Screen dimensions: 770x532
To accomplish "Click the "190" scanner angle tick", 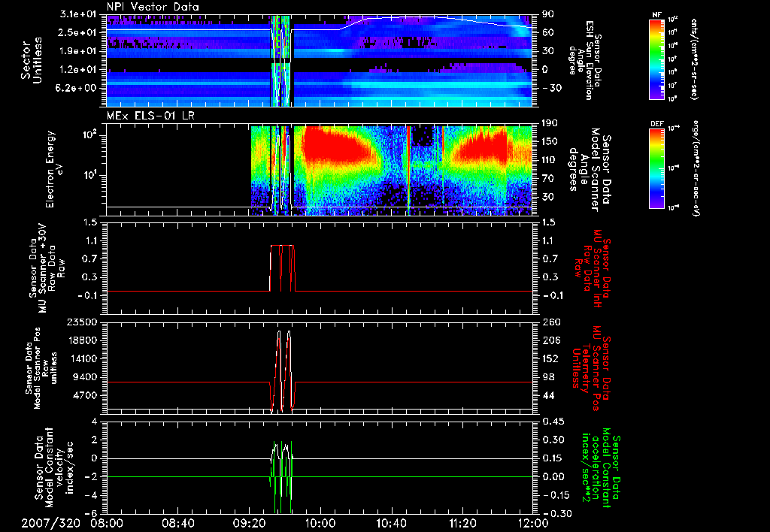I will point(551,123).
